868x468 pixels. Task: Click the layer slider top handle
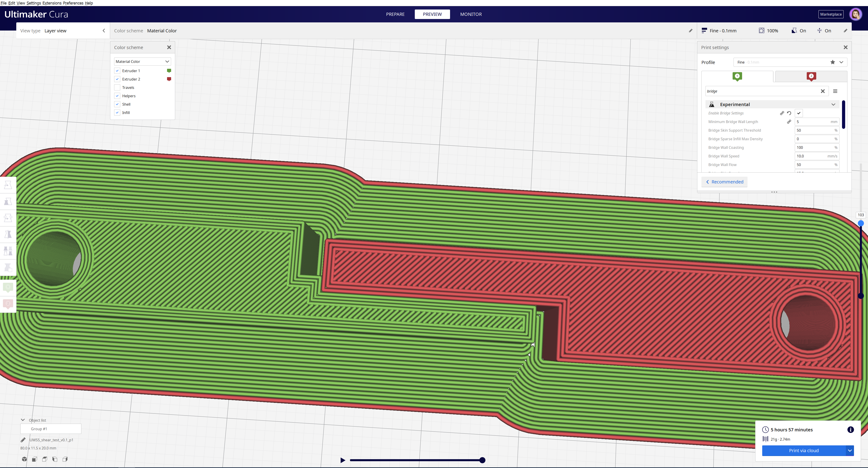point(861,223)
